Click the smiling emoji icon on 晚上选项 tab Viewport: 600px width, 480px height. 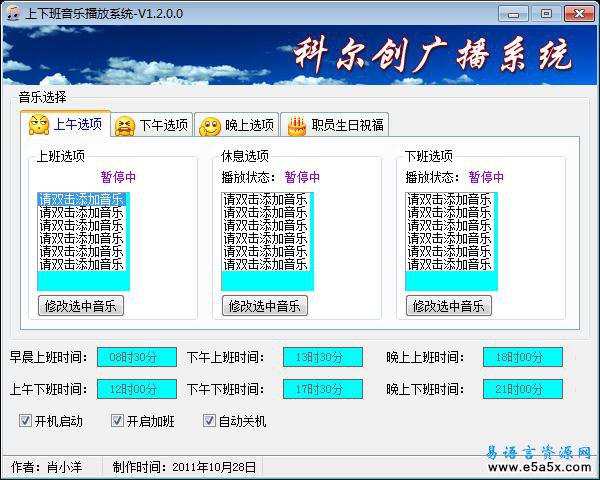(x=210, y=127)
